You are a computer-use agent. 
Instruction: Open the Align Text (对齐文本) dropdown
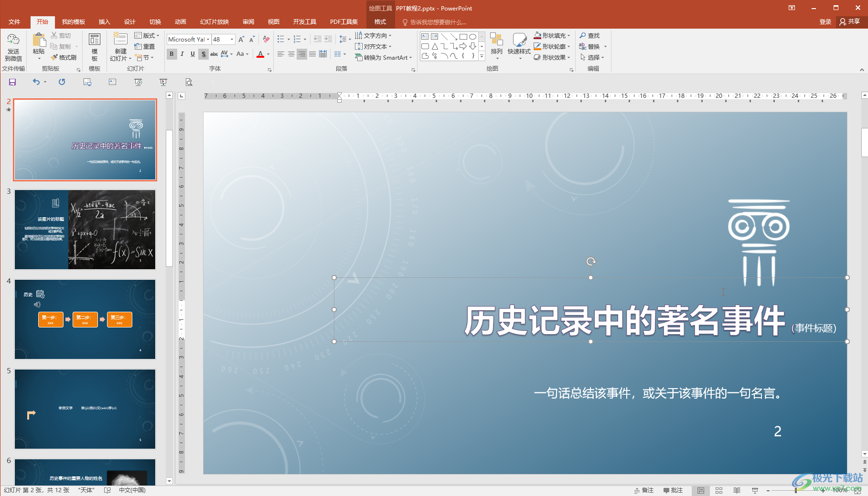[x=373, y=46]
